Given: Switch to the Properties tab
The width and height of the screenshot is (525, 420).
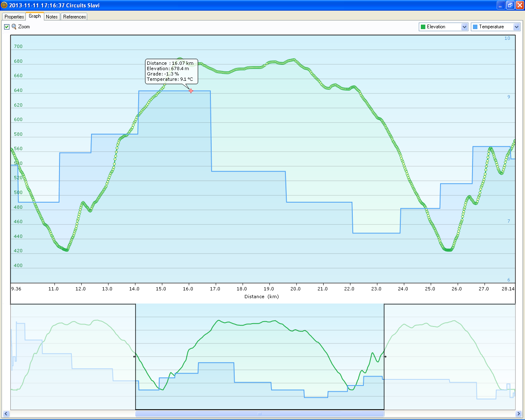Looking at the screenshot, I should tap(14, 17).
